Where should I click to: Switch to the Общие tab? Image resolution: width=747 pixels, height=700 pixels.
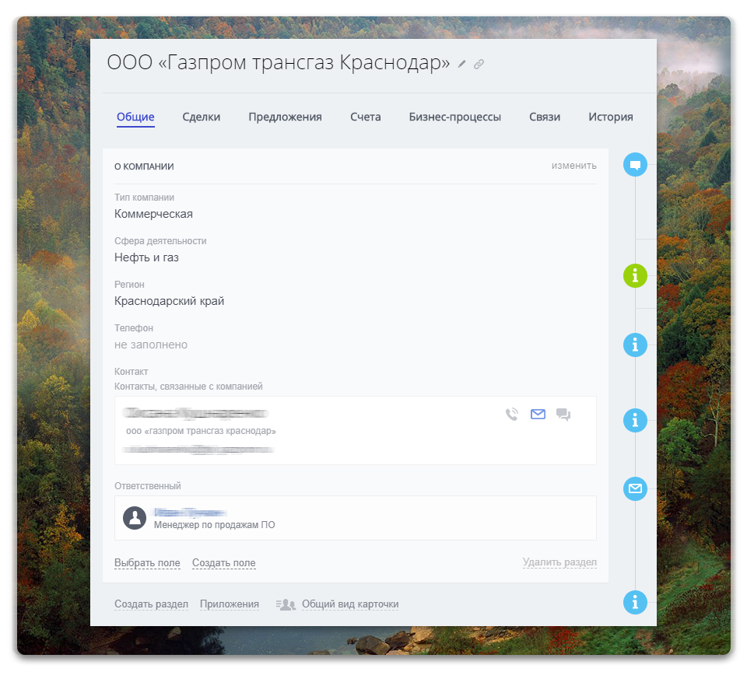coord(135,117)
